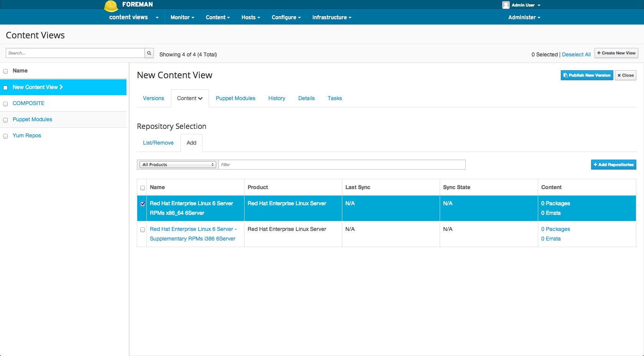The image size is (644, 356).
Task: Uncheck the RHEL 6 Server RPMs x86_64 checkbox
Action: [143, 204]
